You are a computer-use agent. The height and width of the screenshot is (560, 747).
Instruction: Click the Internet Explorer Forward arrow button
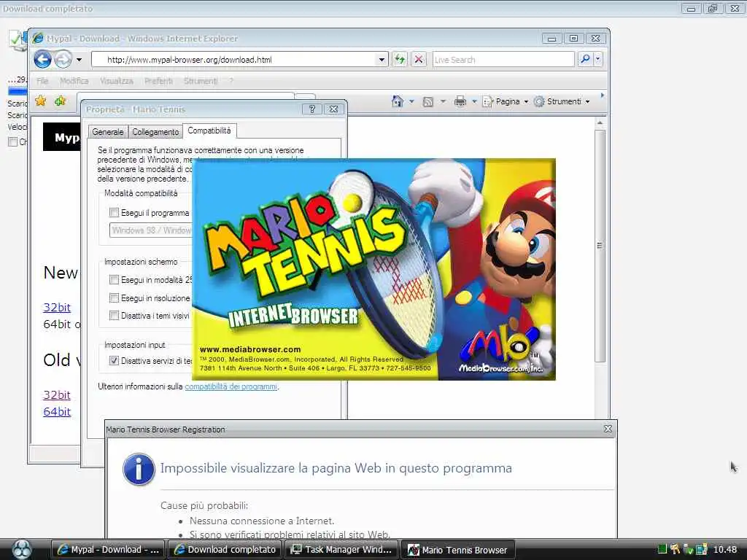pyautogui.click(x=63, y=60)
